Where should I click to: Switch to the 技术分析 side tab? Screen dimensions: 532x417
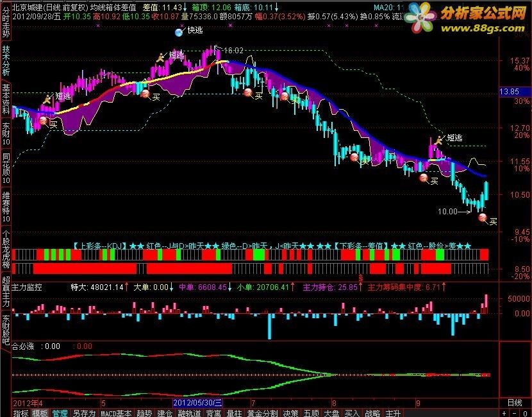pos(6,60)
